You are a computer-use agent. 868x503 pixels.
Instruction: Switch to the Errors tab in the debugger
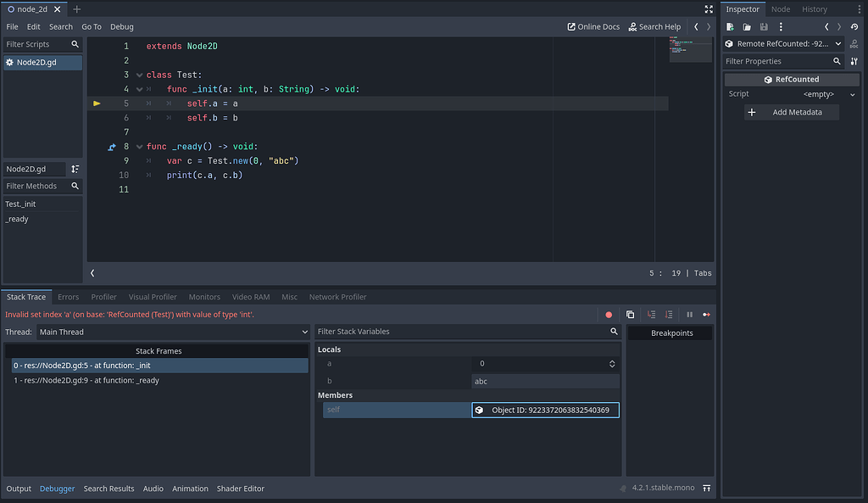tap(68, 297)
